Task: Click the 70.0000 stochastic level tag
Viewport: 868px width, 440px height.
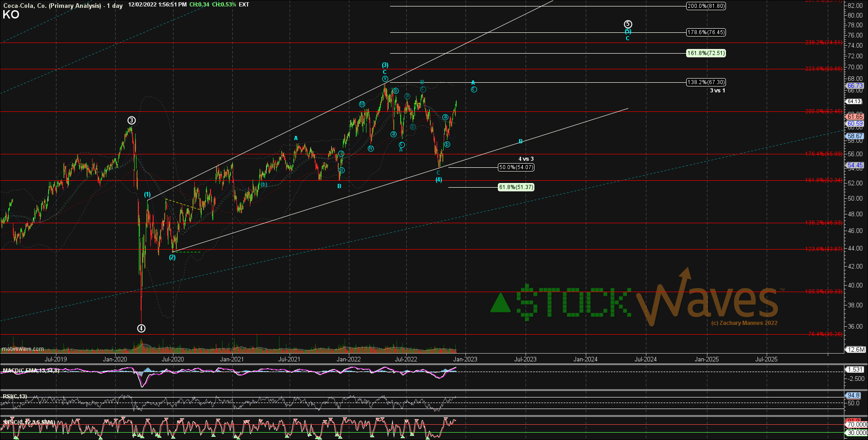Action: (857, 425)
